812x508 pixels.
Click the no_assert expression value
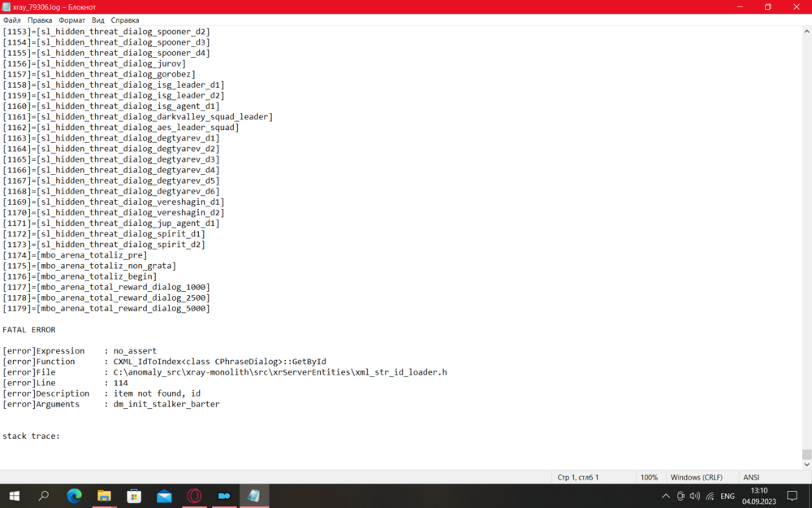click(135, 351)
